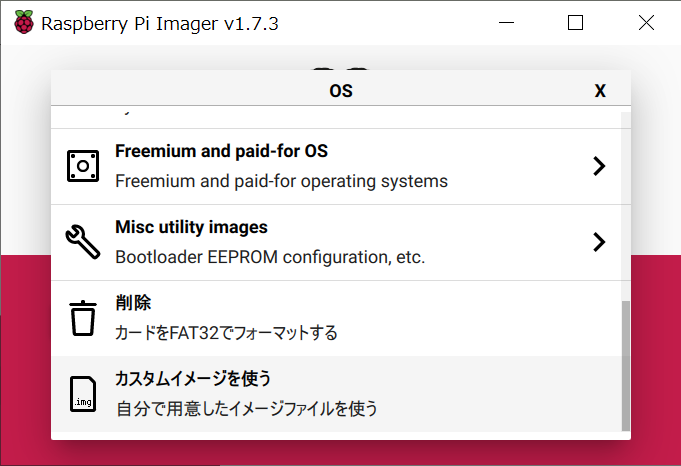Minimize the Raspberry Pi Imager window
The height and width of the screenshot is (466, 681).
tap(506, 23)
